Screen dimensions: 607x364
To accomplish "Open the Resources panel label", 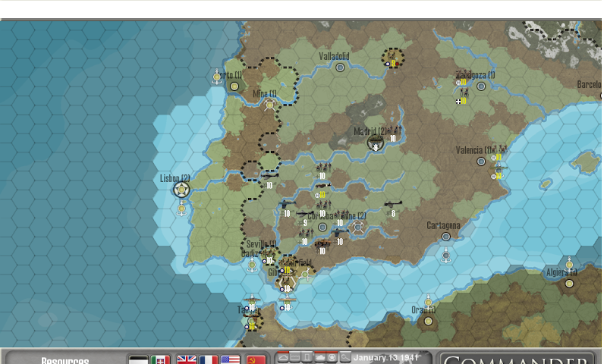I will pyautogui.click(x=65, y=360).
